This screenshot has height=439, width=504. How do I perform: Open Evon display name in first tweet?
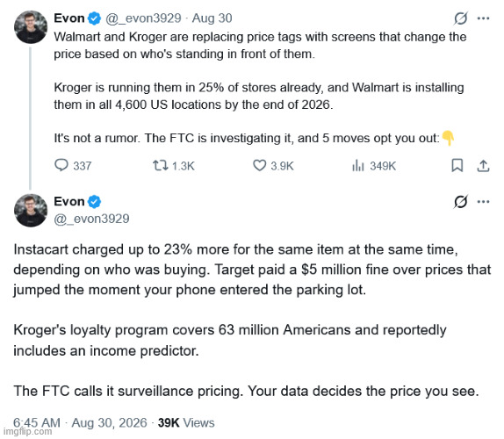pos(69,18)
